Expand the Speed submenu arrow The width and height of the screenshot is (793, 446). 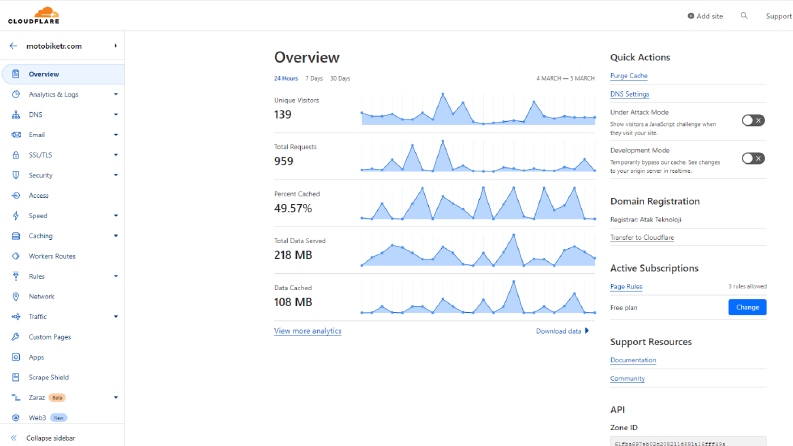click(x=116, y=215)
